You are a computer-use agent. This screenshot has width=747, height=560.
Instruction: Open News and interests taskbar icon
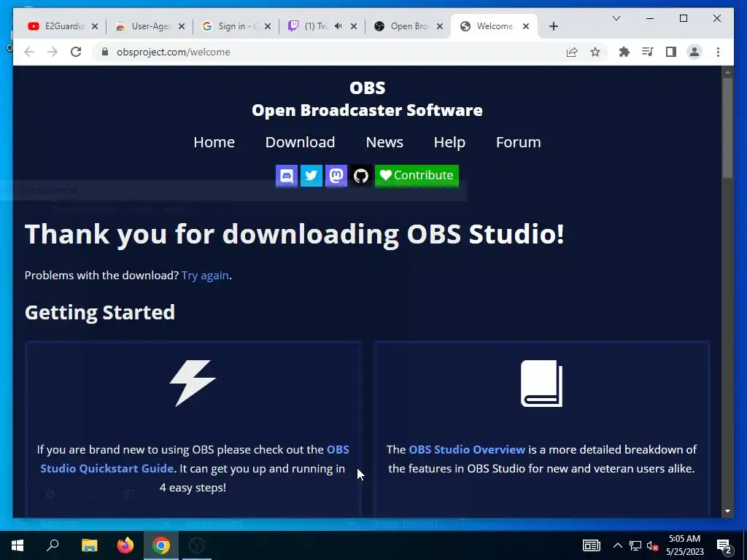tap(591, 545)
